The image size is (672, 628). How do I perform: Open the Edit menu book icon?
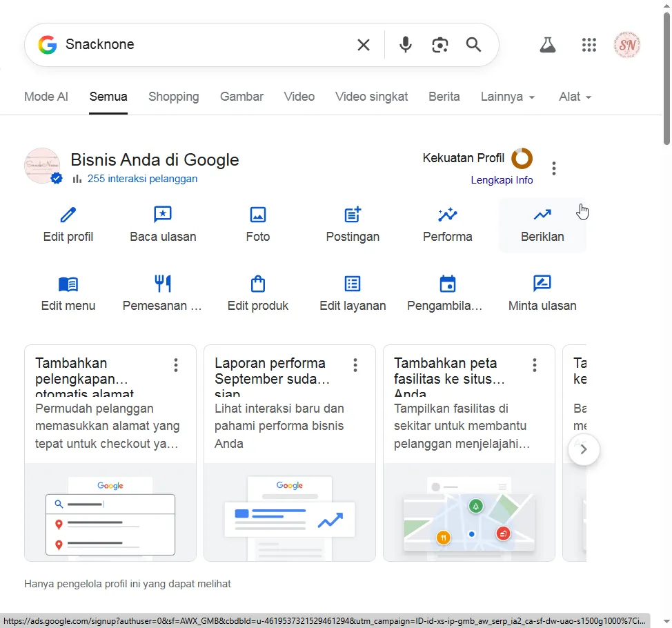(x=68, y=284)
